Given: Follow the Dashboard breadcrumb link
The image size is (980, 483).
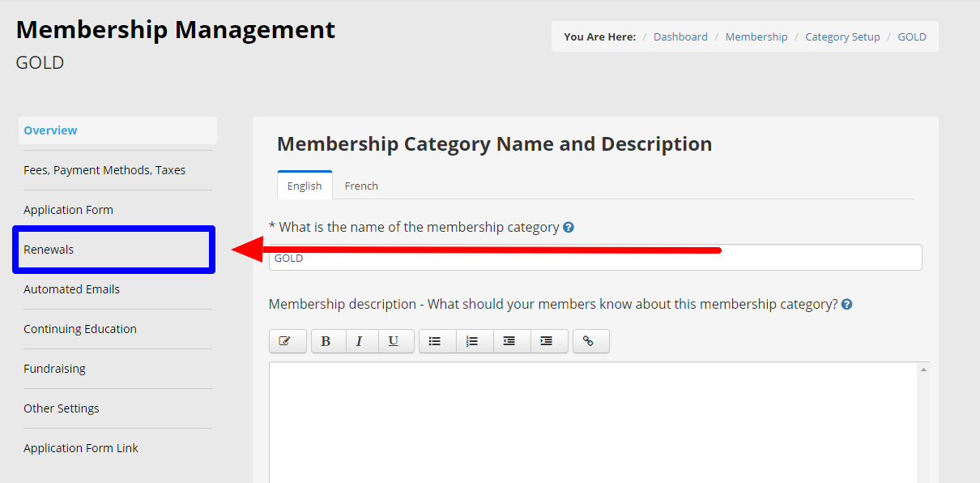Looking at the screenshot, I should (680, 36).
